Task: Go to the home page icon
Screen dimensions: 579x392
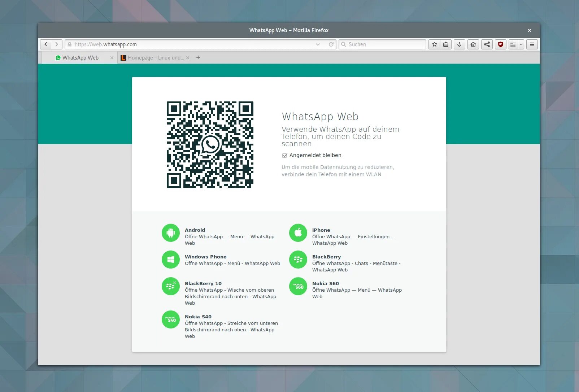Action: tap(473, 44)
